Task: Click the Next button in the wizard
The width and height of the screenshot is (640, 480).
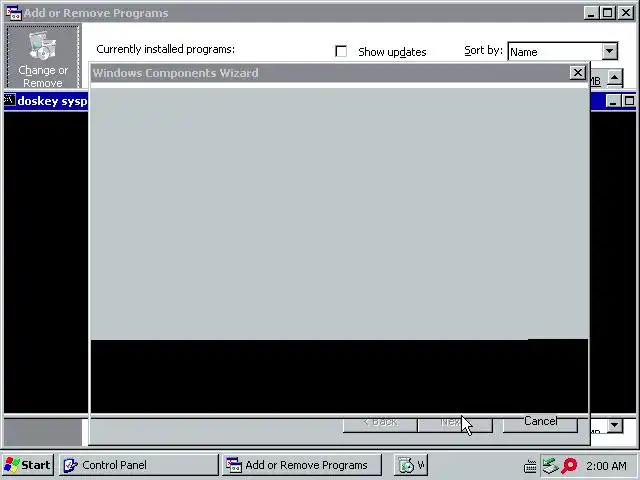Action: pos(455,423)
